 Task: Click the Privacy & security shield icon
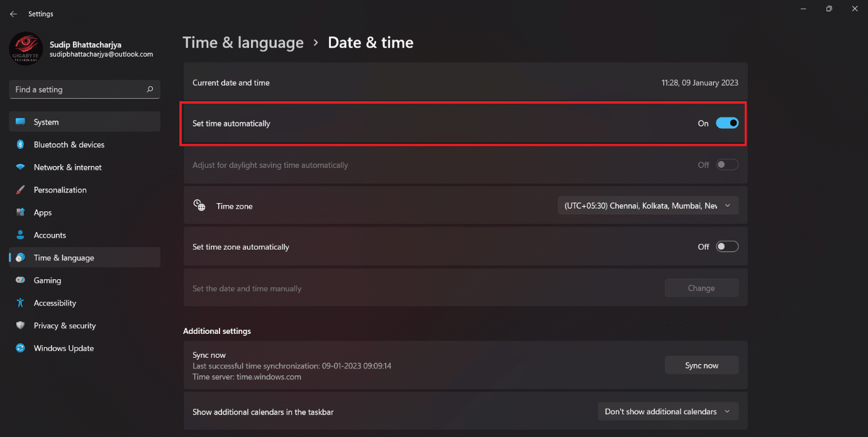20,325
